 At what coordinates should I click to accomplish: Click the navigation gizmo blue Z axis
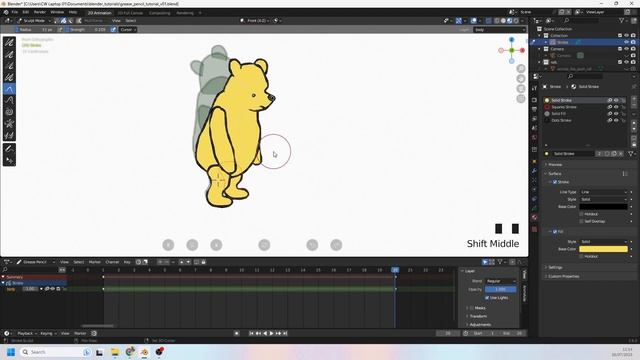coord(511,40)
